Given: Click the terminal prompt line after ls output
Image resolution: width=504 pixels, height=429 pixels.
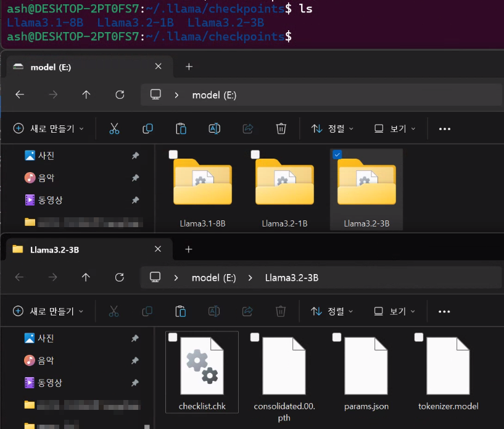Looking at the screenshot, I should [x=149, y=36].
